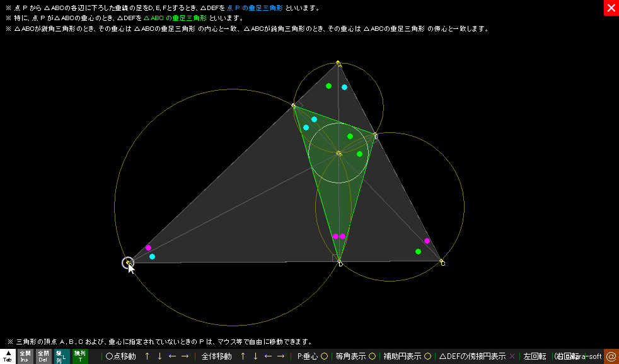The width and height of the screenshot is (619, 364).
Task: Click the 左回転 rotate left button
Action: pos(535,356)
